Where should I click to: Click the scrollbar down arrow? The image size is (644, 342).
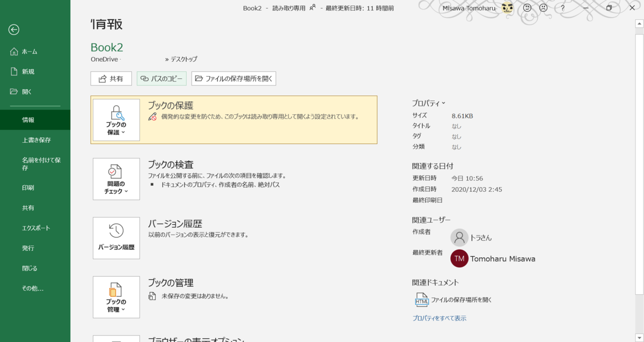pos(639,338)
